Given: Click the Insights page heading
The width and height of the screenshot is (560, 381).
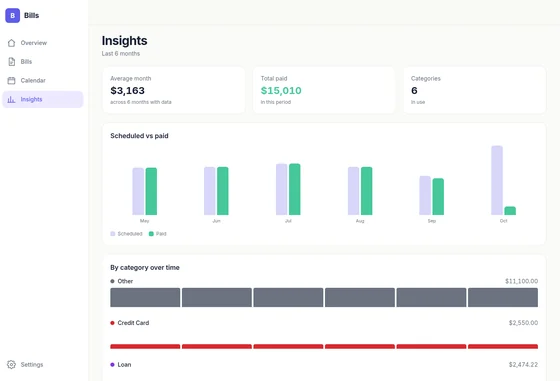Looking at the screenshot, I should click(125, 41).
